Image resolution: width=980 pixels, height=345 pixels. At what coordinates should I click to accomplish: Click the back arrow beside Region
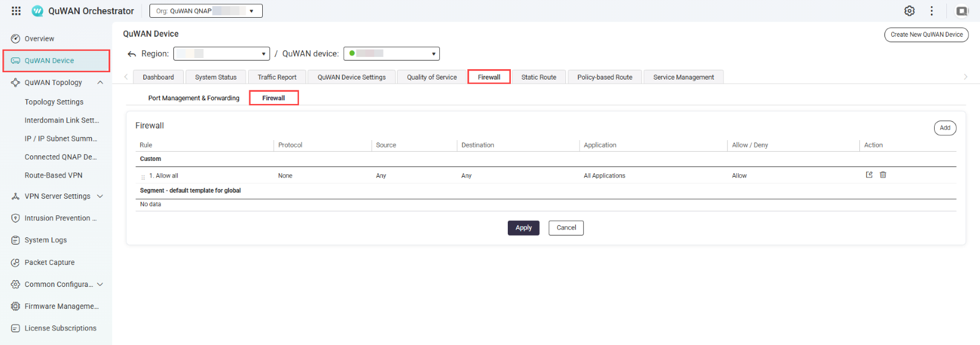coord(132,54)
